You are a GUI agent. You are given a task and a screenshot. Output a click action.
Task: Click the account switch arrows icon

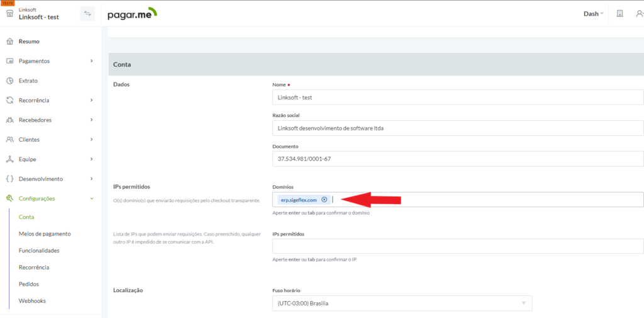point(87,13)
